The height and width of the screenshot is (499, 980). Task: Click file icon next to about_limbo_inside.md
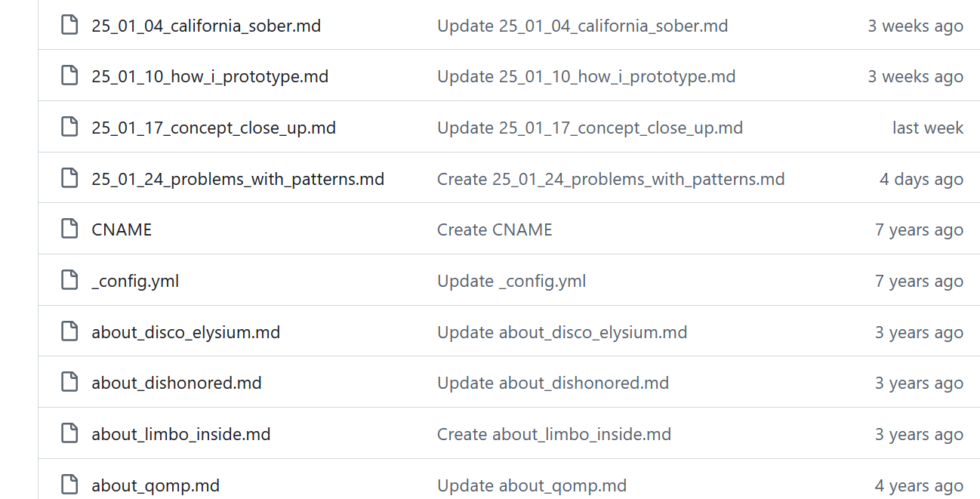(69, 434)
